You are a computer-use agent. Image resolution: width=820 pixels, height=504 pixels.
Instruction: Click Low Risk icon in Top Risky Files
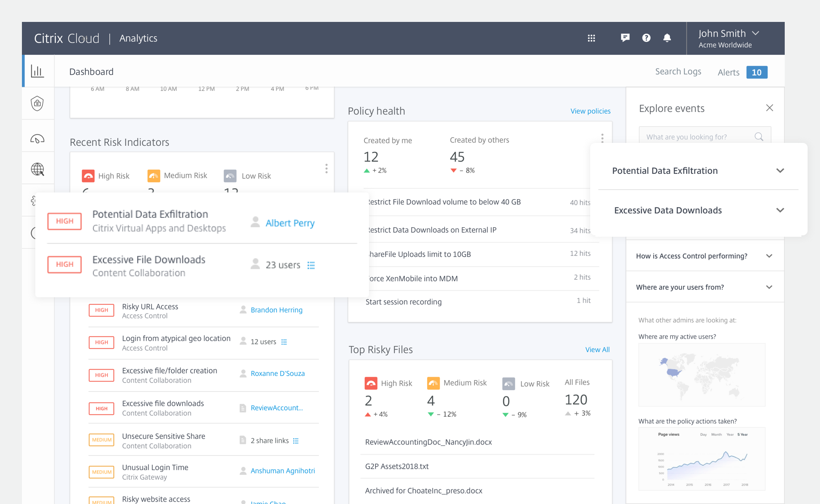point(509,383)
